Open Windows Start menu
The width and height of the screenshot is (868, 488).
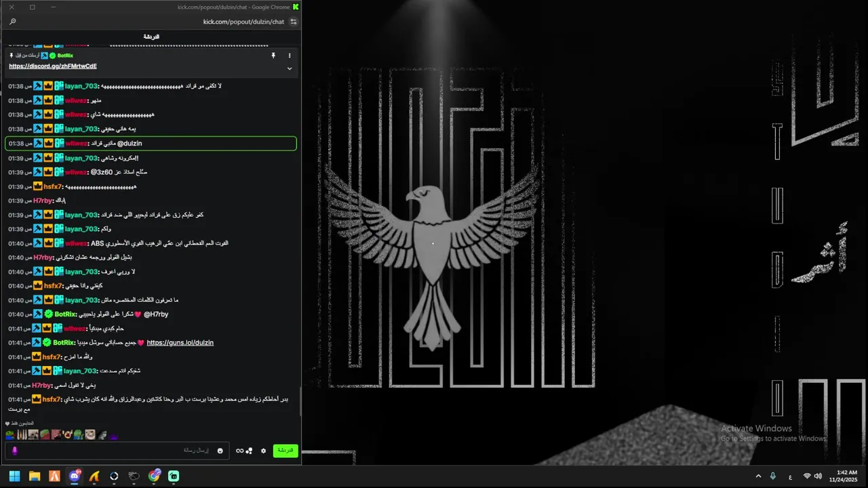14,476
